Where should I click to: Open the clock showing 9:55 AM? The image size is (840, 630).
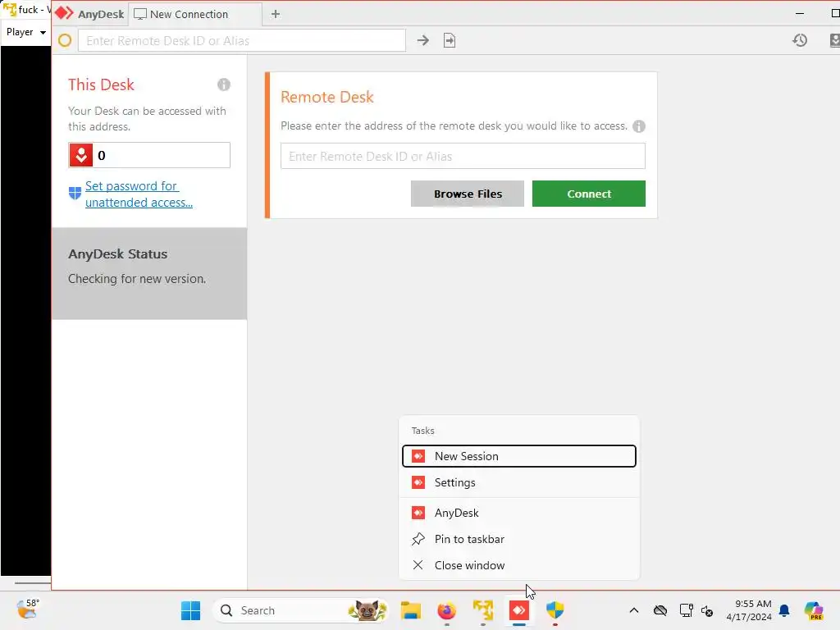point(749,610)
